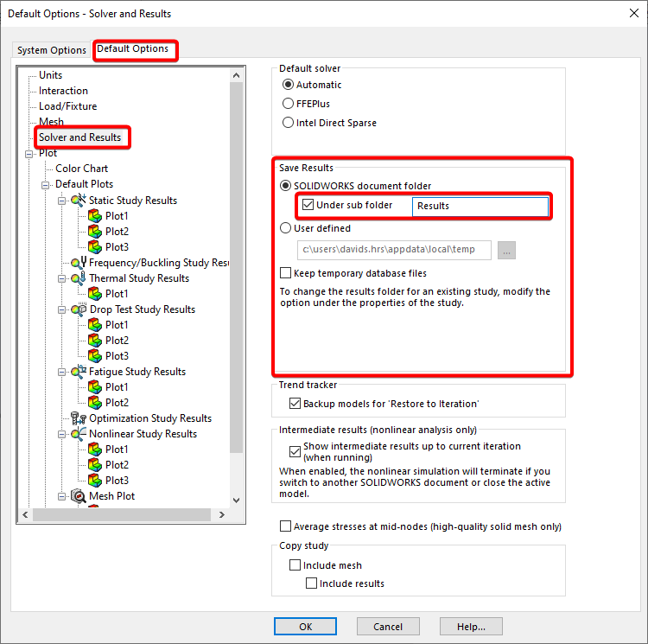Viewport: 648px width, 644px height.
Task: Click tree scrollbar up arrow
Action: 237,75
